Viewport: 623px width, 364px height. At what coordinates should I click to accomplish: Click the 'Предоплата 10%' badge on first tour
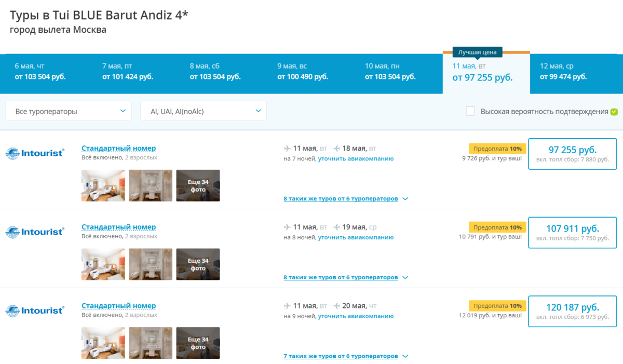click(x=497, y=148)
